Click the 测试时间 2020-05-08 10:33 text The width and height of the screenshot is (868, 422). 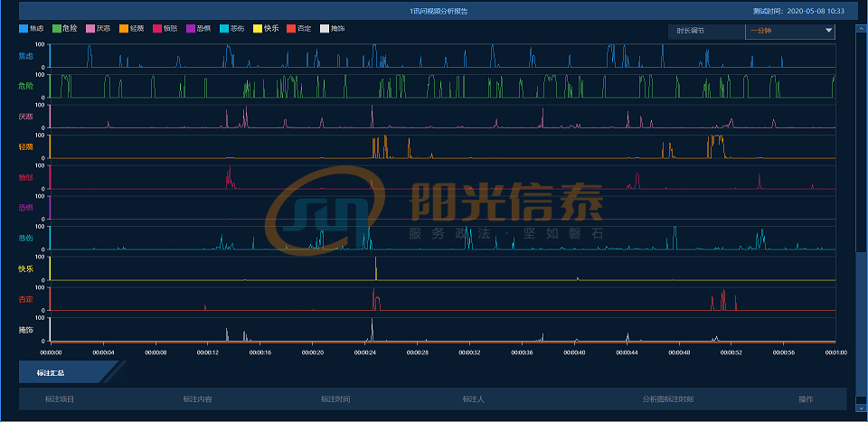click(x=798, y=11)
